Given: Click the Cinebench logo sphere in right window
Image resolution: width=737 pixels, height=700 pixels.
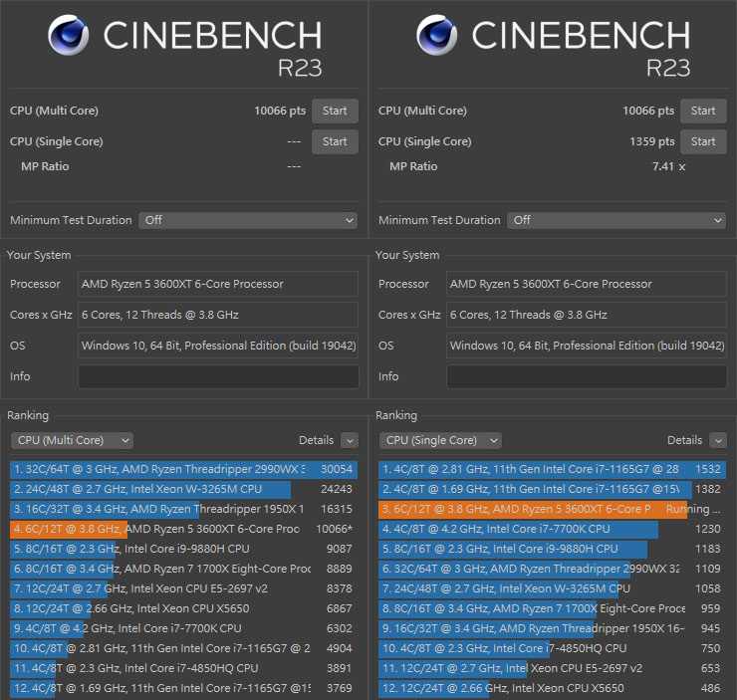Looking at the screenshot, I should pyautogui.click(x=436, y=35).
